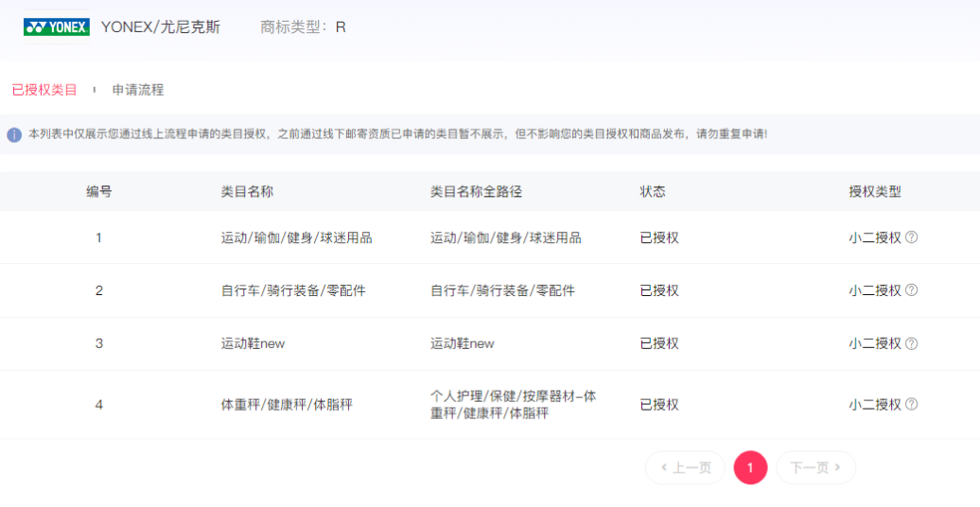Select page 1 in pagination
980x507 pixels.
point(750,467)
